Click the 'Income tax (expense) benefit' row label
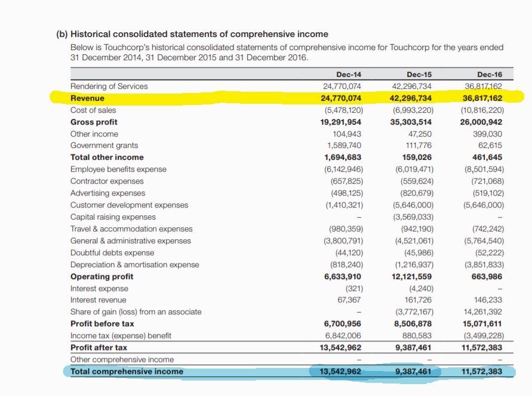The height and width of the screenshot is (396, 532). (121, 336)
